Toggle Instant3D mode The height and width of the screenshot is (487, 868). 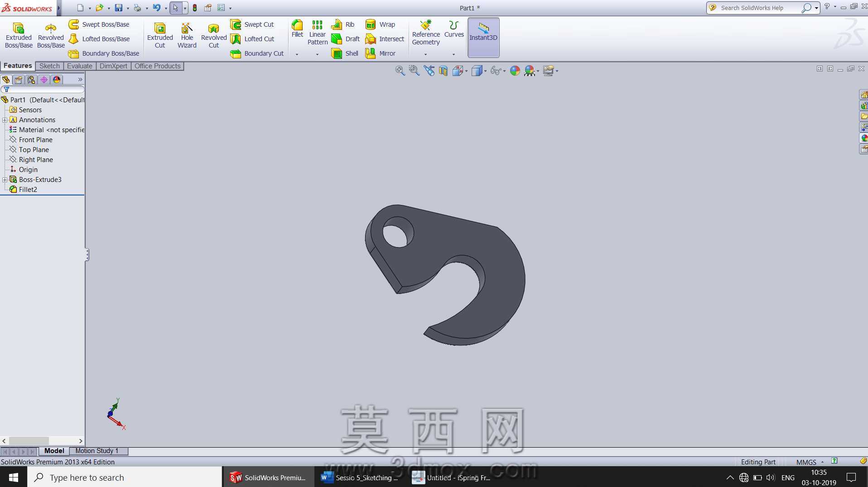tap(483, 38)
